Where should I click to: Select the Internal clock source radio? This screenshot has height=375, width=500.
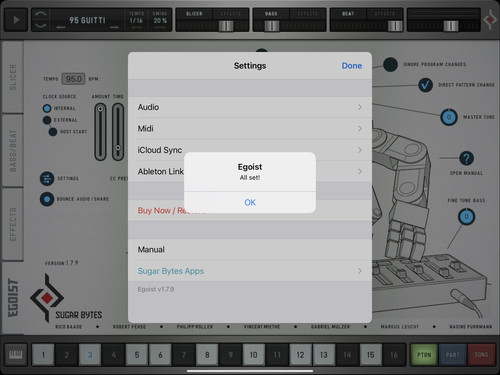(x=47, y=108)
